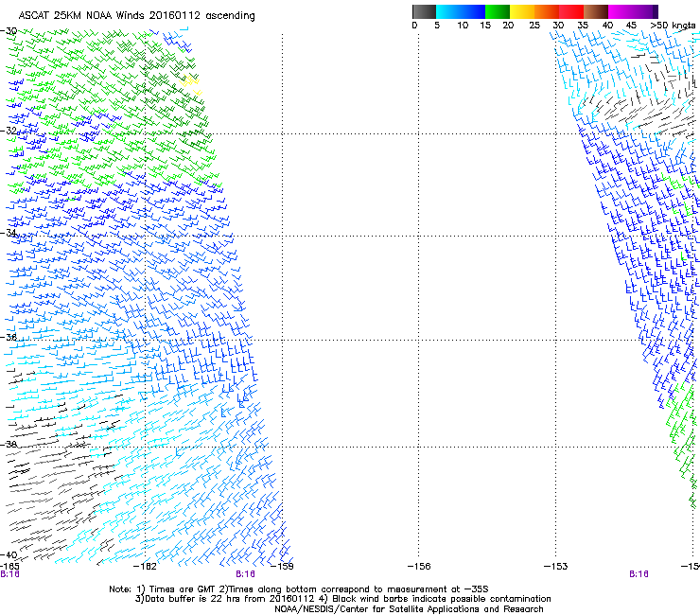
Task: Click the longitude label '-153'
Action: [556, 566]
